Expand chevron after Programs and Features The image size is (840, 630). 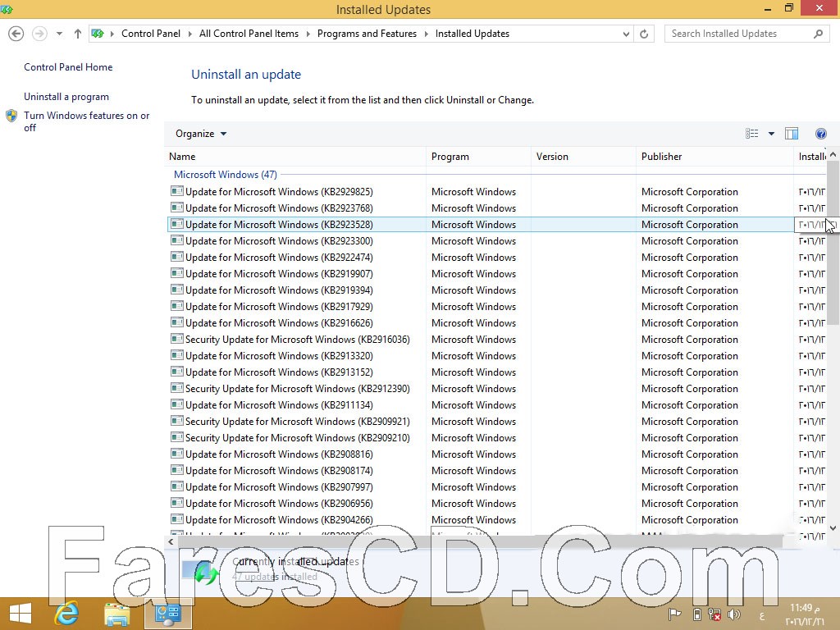(426, 34)
